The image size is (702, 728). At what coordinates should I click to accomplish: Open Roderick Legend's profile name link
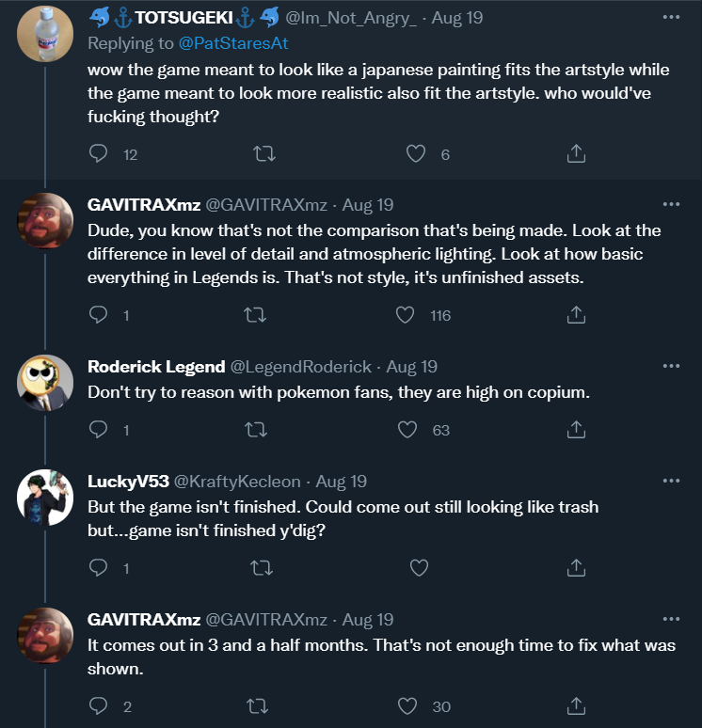[156, 367]
